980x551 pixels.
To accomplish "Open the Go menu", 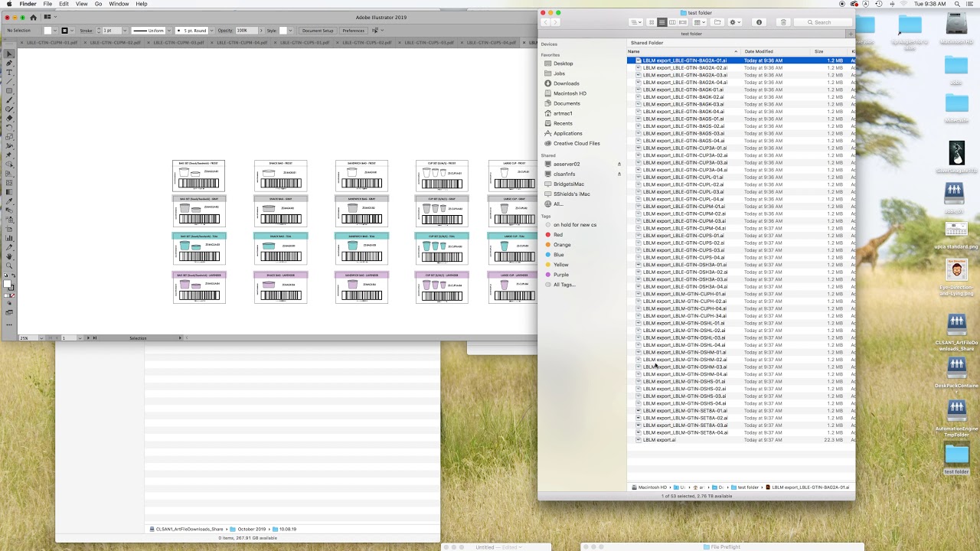I will click(98, 4).
